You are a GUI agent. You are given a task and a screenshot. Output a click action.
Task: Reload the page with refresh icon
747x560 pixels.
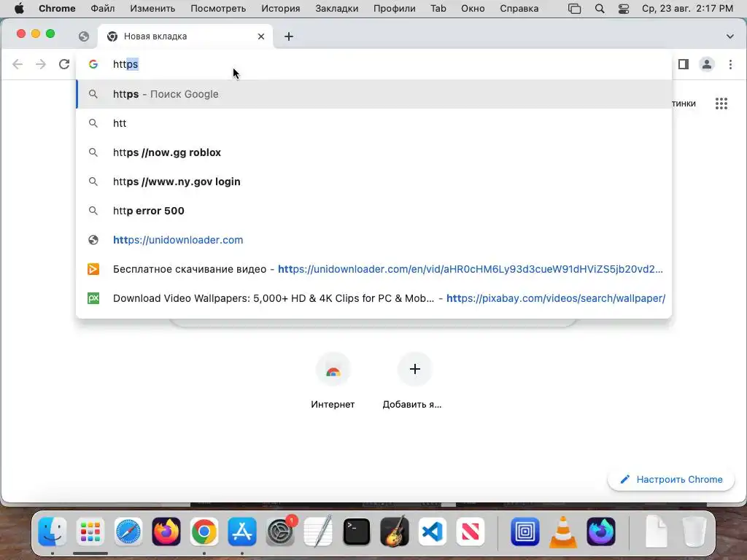tap(64, 64)
